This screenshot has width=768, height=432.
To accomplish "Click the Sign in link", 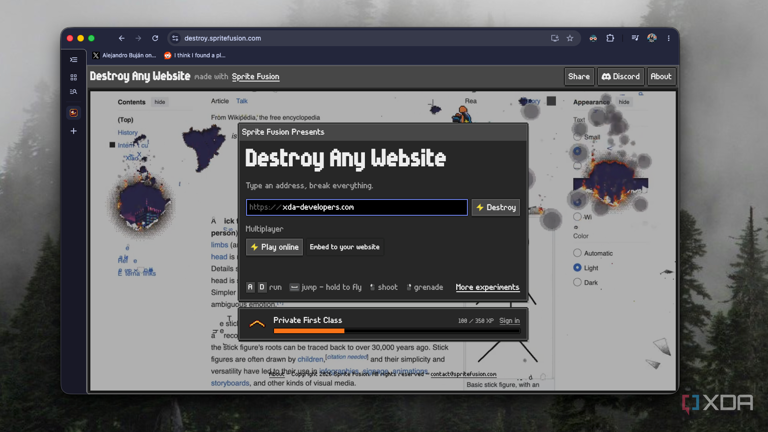I will 509,321.
